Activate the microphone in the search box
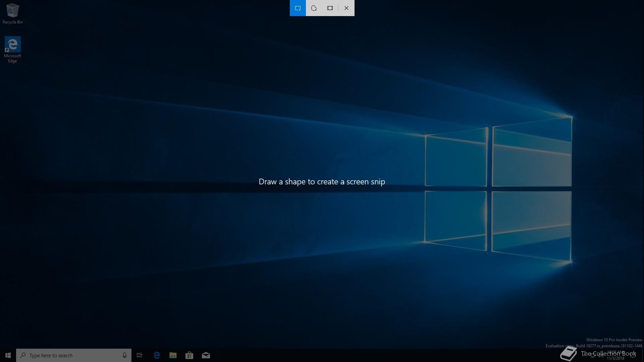Image resolution: width=644 pixels, height=362 pixels. coord(124,355)
